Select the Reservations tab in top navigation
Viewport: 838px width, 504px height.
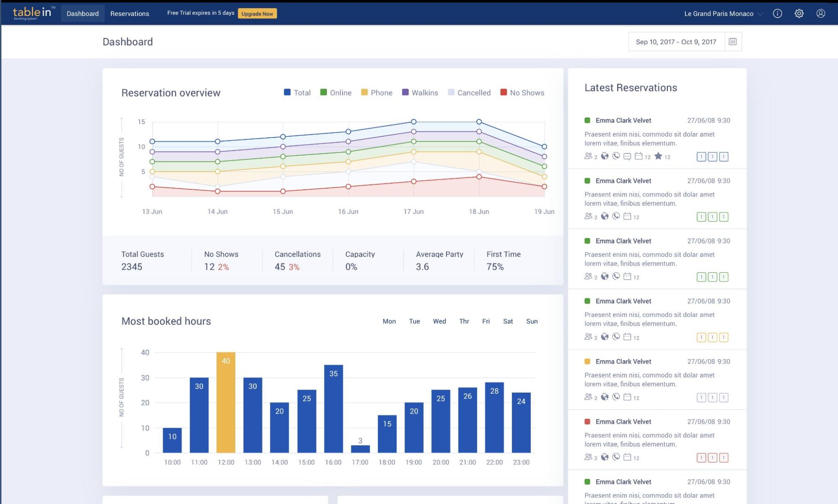point(130,13)
